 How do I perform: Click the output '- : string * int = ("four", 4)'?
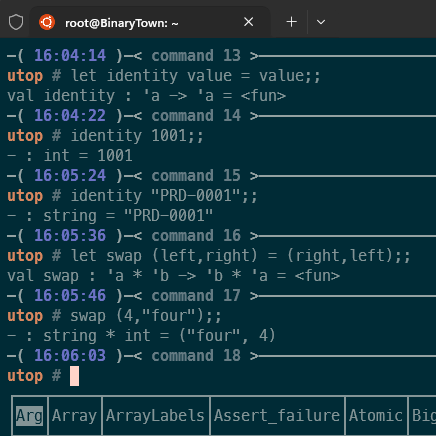142,336
